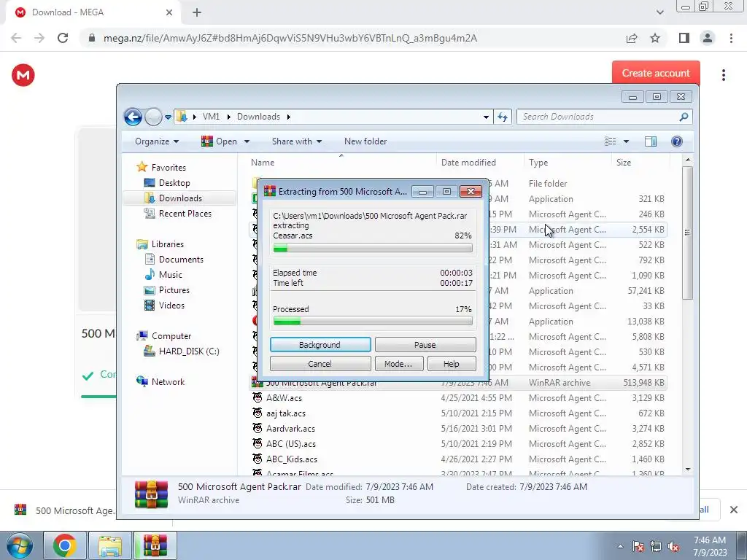Click the volume muted tray icon
This screenshot has height=560, width=747.
(x=673, y=547)
